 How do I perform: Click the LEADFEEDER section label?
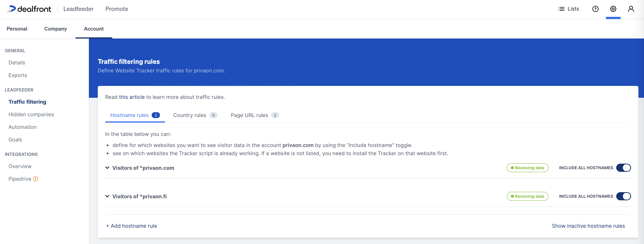point(19,90)
